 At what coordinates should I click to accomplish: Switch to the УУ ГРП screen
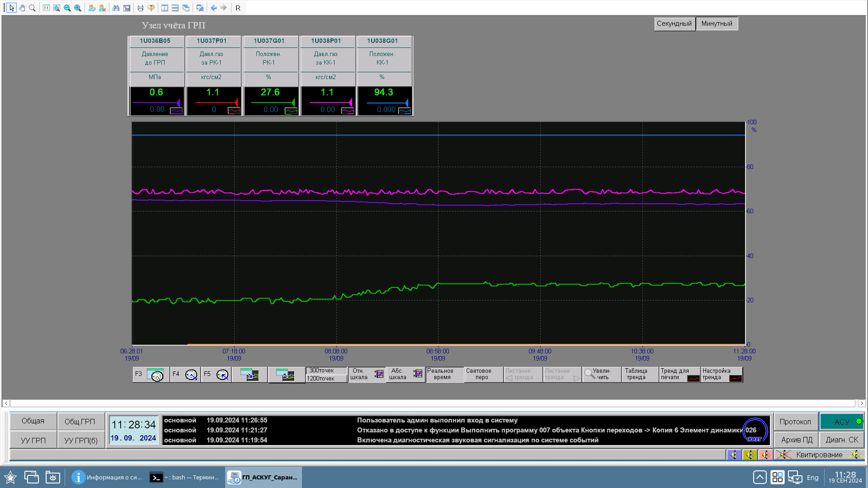click(33, 440)
